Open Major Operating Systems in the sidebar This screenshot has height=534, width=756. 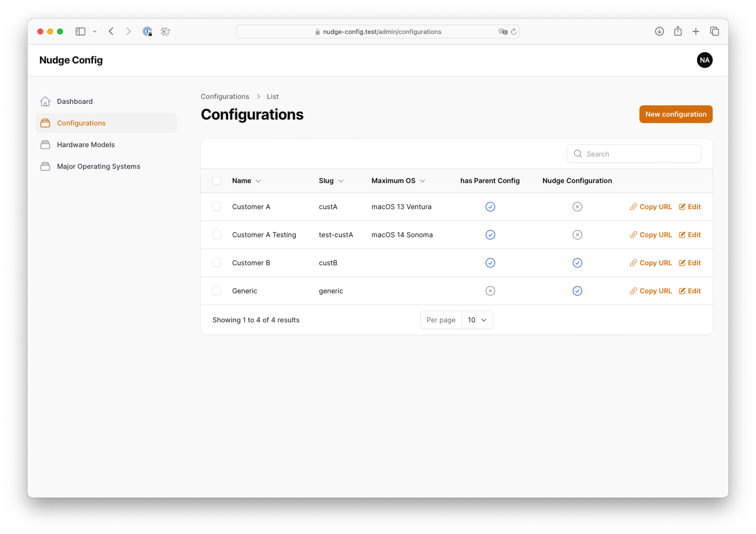[98, 166]
